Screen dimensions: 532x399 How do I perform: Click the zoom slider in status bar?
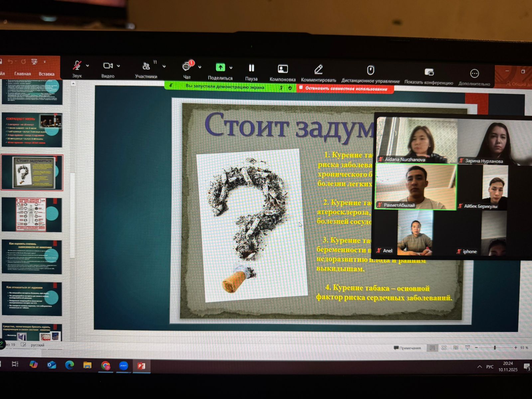[x=495, y=347]
